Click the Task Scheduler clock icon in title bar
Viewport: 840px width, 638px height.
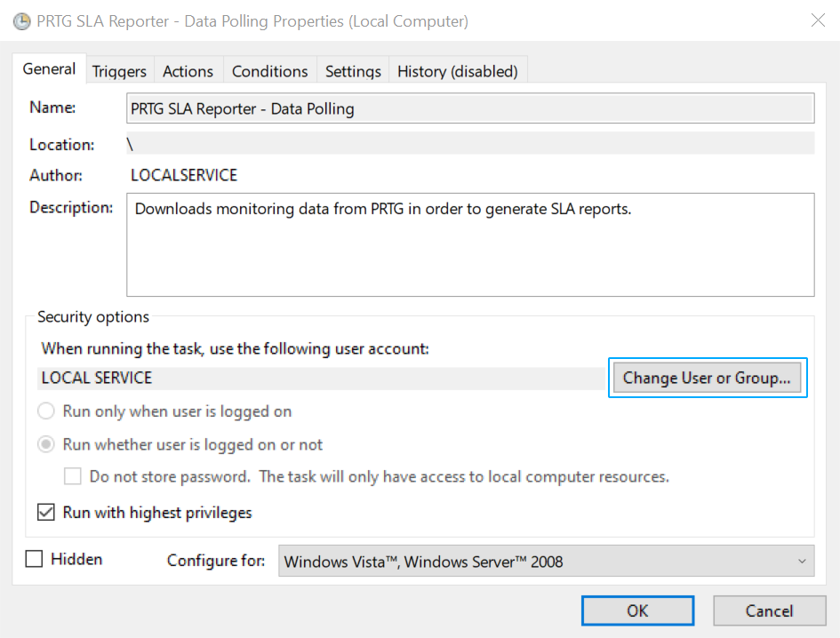click(22, 21)
